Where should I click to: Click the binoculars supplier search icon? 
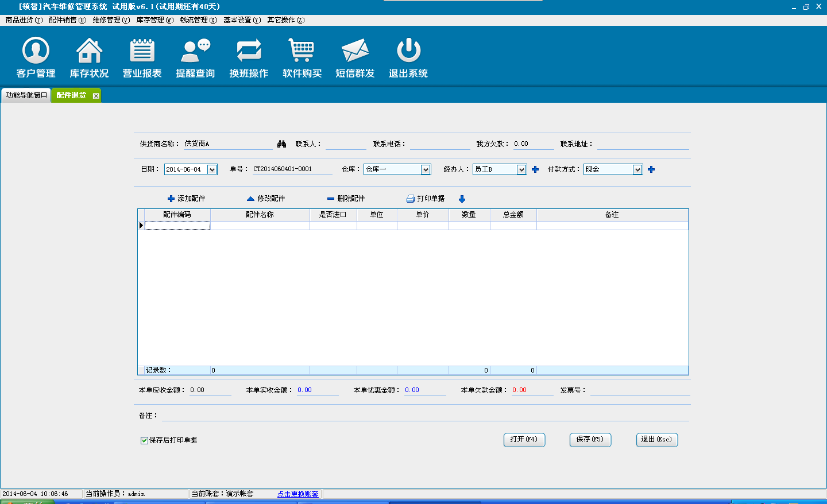pyautogui.click(x=281, y=144)
